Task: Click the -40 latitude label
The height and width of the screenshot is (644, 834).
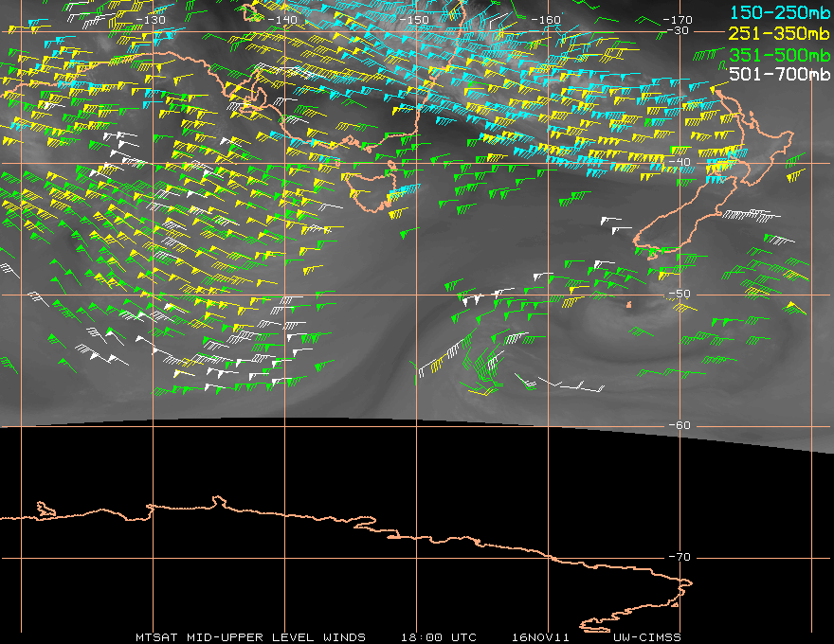Action: (x=680, y=162)
